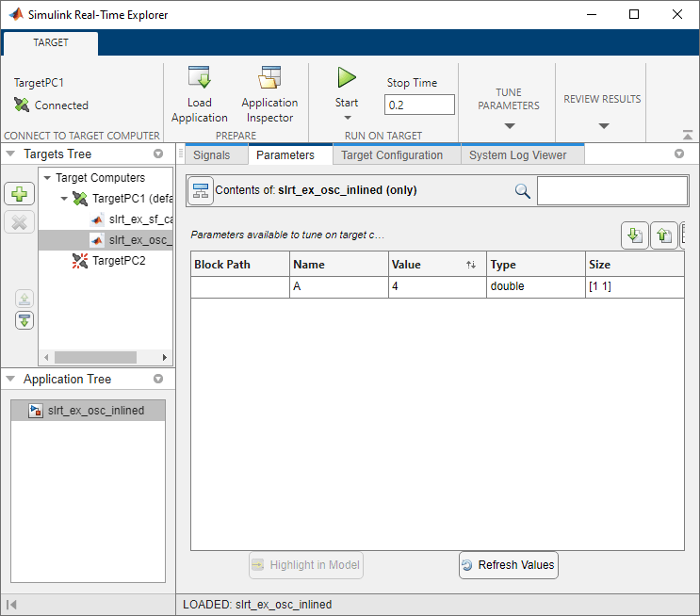Click the Stop Time input field
The image size is (700, 616).
(x=419, y=105)
